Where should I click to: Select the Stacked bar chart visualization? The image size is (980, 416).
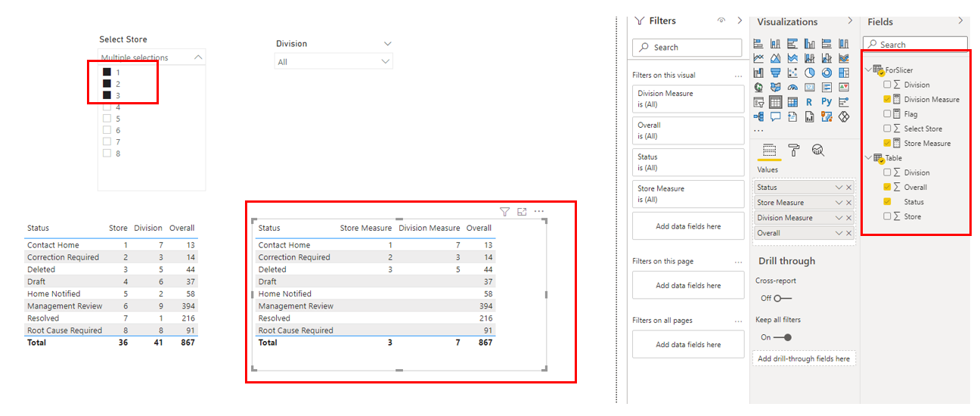[x=758, y=43]
